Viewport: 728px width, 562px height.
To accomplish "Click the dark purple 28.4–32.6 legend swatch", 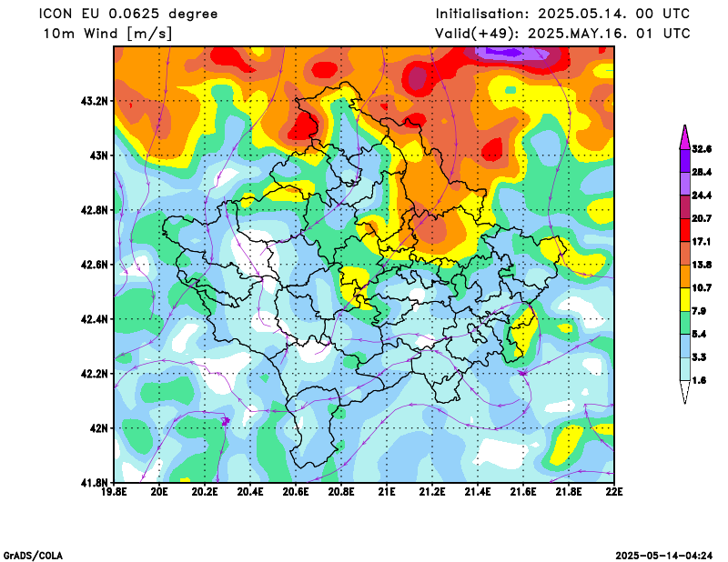I will pyautogui.click(x=685, y=161).
